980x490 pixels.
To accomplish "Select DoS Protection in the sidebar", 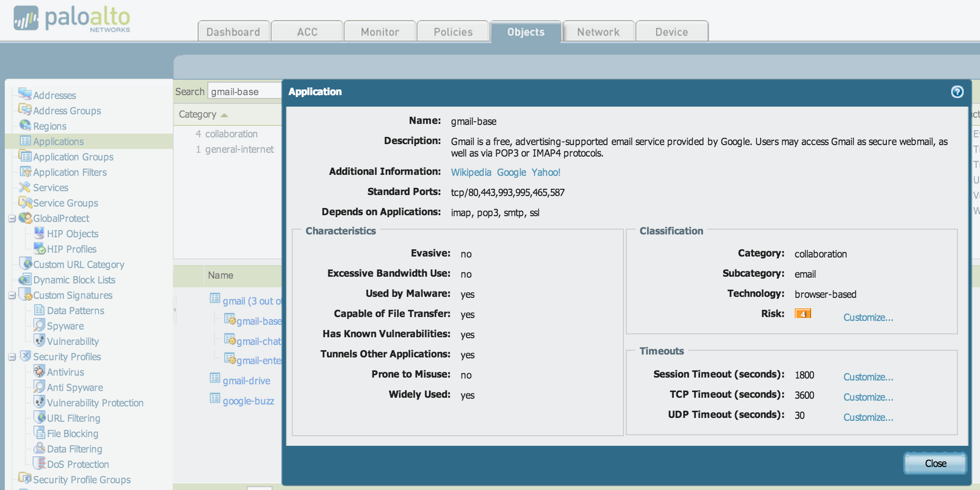I will pyautogui.click(x=78, y=464).
